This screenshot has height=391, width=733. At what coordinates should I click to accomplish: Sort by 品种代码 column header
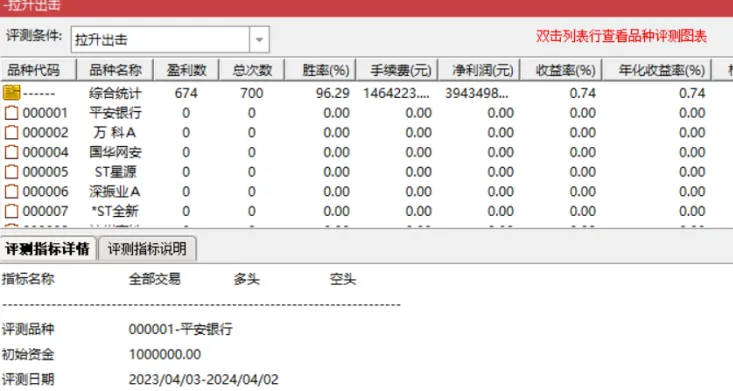(x=38, y=70)
